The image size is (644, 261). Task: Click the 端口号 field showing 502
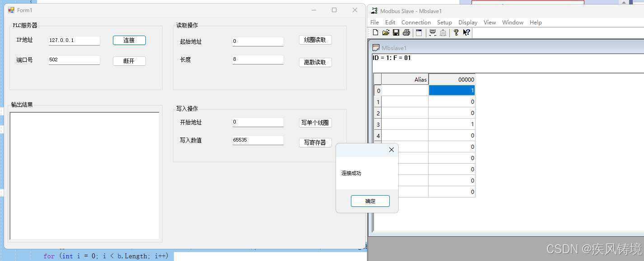(x=74, y=60)
